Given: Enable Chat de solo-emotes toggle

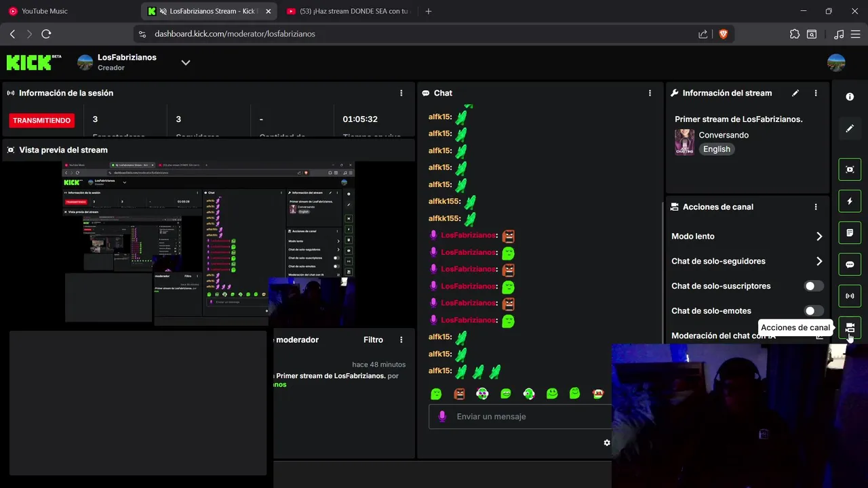Looking at the screenshot, I should (x=814, y=311).
